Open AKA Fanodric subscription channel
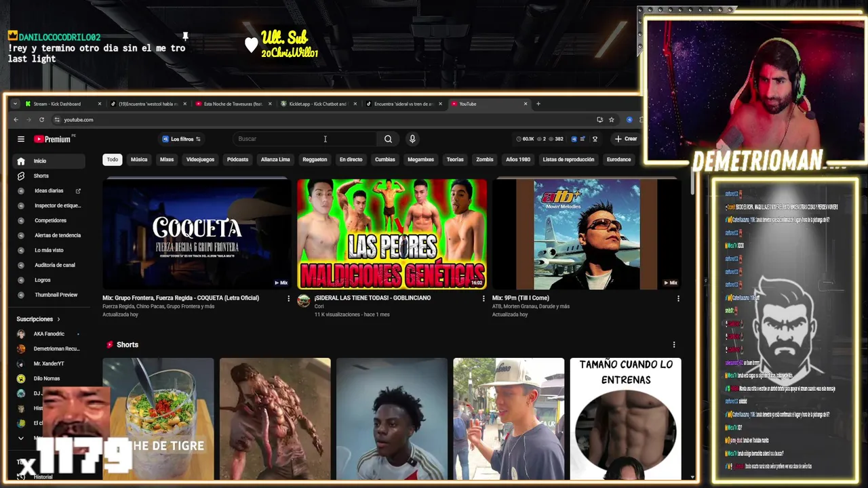Screen dimensions: 868x488 tap(50, 334)
